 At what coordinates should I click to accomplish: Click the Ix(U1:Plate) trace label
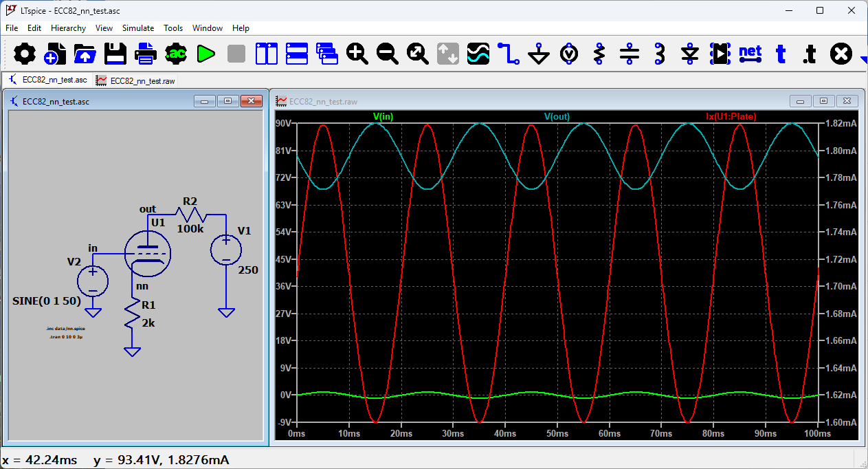click(x=731, y=117)
